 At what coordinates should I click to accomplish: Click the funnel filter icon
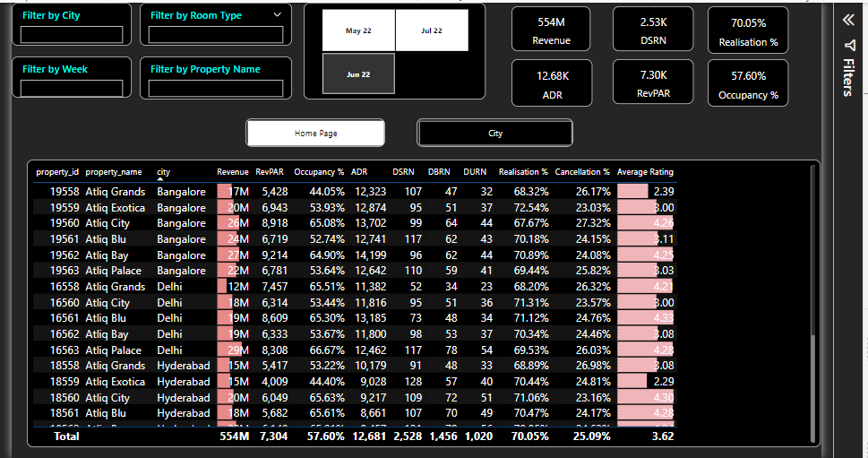tap(848, 46)
